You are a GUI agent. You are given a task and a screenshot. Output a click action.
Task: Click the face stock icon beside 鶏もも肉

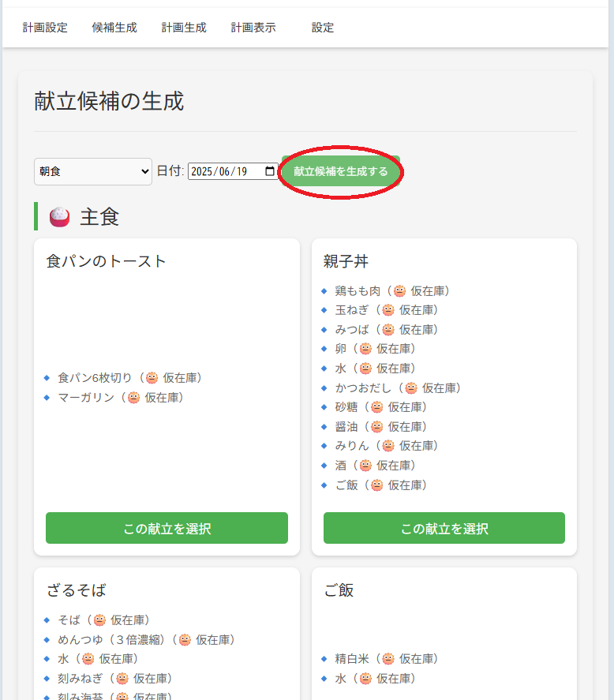[399, 291]
